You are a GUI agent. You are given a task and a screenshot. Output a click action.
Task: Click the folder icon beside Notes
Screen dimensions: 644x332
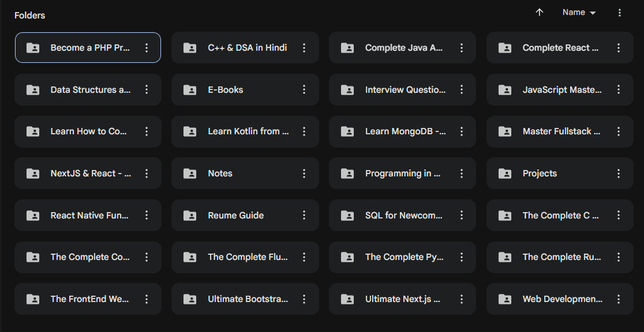click(x=190, y=173)
